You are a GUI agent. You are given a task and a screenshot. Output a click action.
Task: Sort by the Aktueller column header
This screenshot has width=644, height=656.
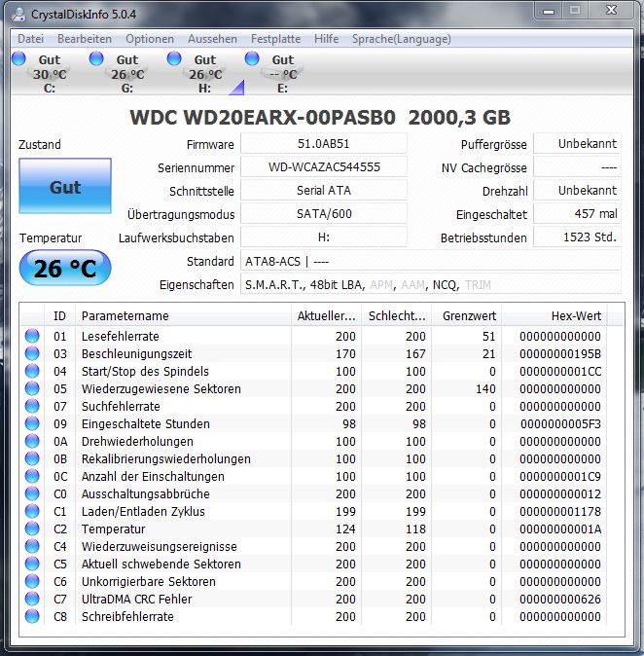326,316
